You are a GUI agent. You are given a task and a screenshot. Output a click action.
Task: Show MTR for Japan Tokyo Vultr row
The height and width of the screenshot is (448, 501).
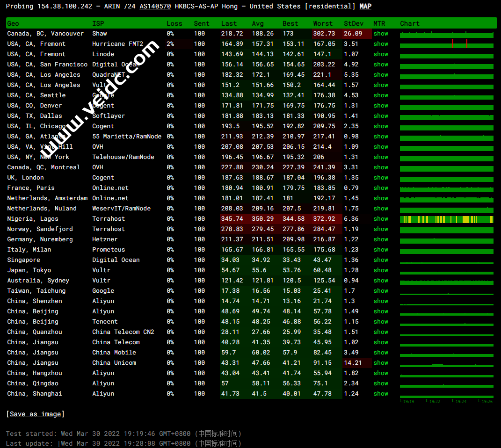(381, 270)
